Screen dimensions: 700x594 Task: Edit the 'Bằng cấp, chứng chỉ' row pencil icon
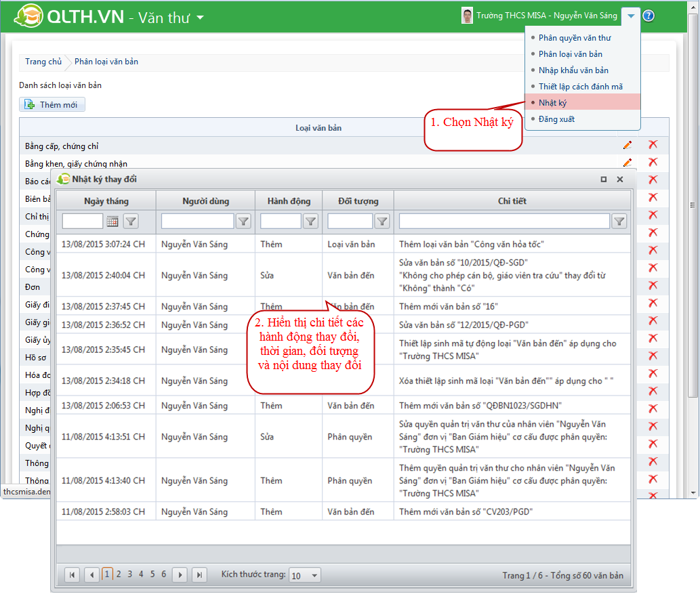pos(627,145)
